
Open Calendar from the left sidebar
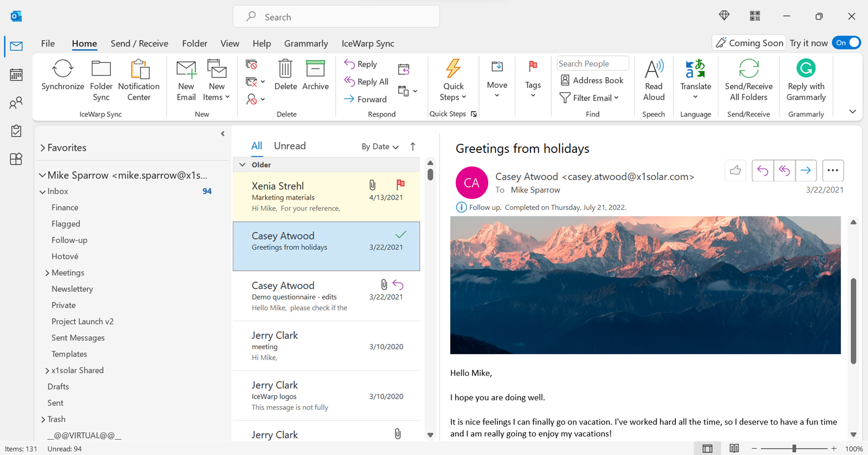[x=16, y=75]
